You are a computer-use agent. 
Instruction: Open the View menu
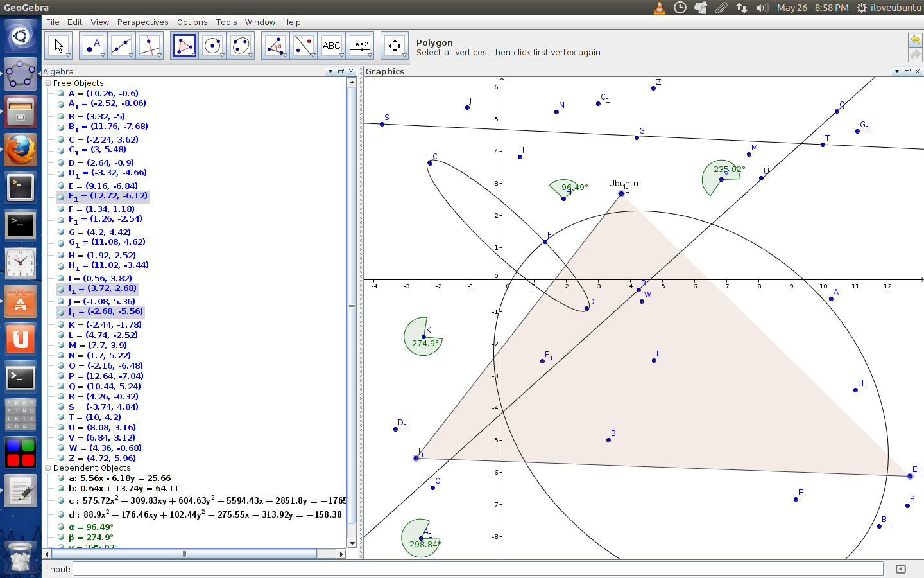[99, 22]
